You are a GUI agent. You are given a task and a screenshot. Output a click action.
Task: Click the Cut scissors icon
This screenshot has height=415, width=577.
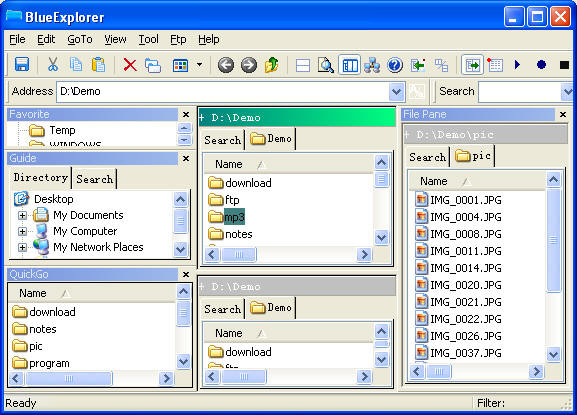click(x=53, y=65)
